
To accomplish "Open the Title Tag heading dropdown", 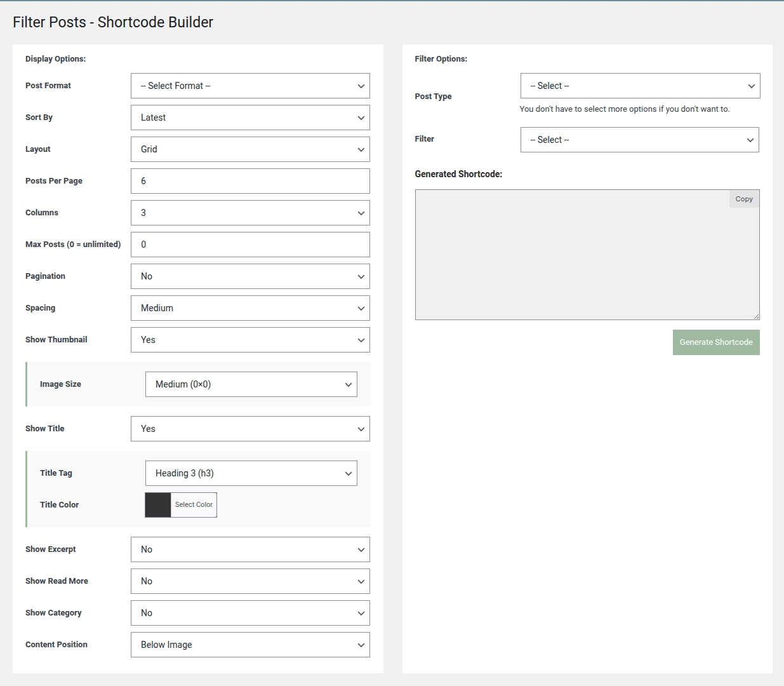I will coord(251,473).
